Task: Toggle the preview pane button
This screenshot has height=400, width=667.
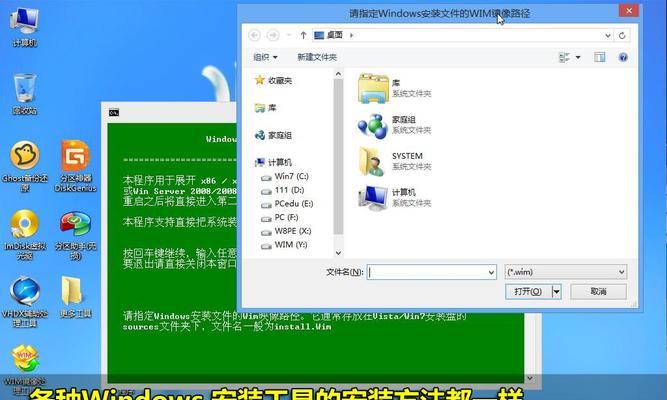Action: (x=600, y=57)
